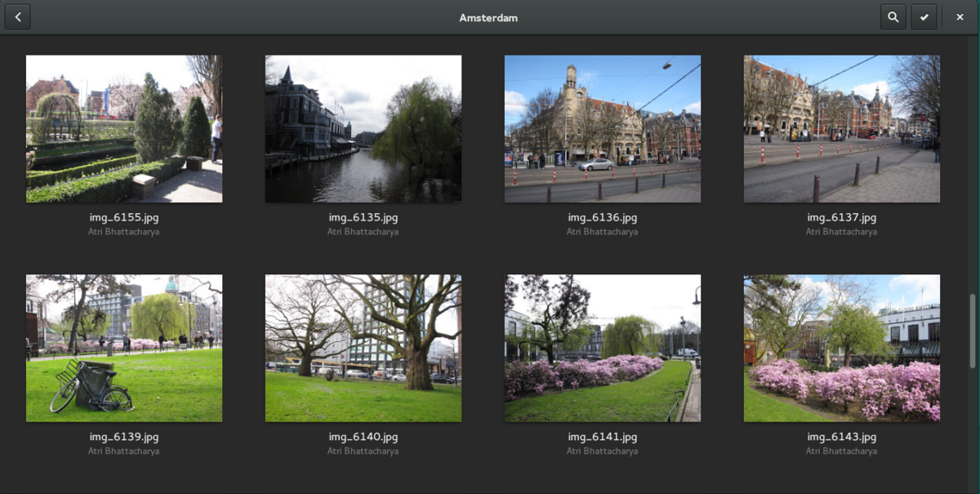Click author Atri Bhattacharya under img_6135.jpg
980x494 pixels.
[363, 232]
